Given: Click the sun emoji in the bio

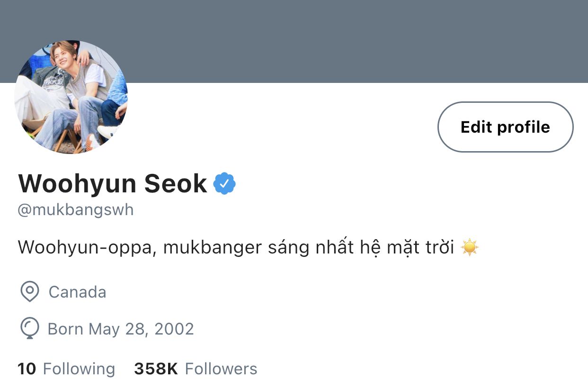Looking at the screenshot, I should 470,247.
